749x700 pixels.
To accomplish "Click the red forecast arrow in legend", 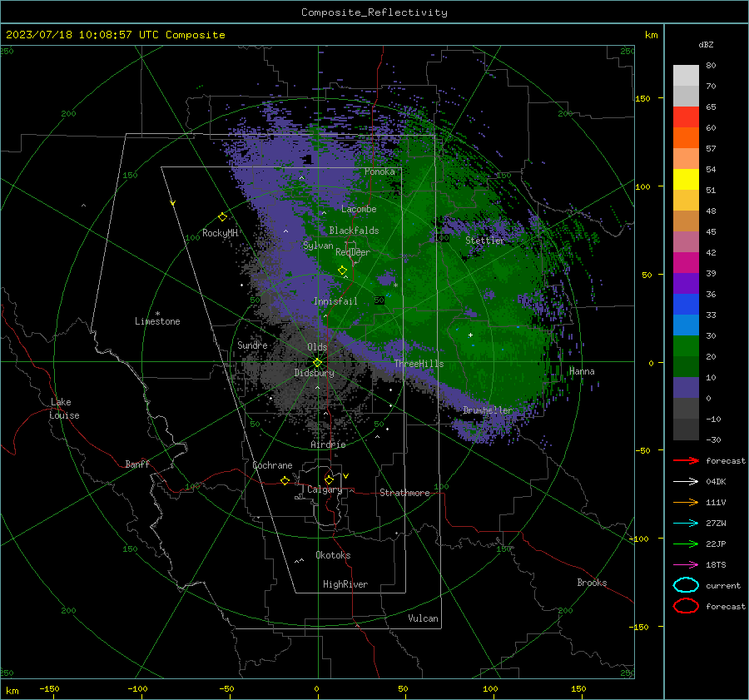I will pyautogui.click(x=686, y=460).
